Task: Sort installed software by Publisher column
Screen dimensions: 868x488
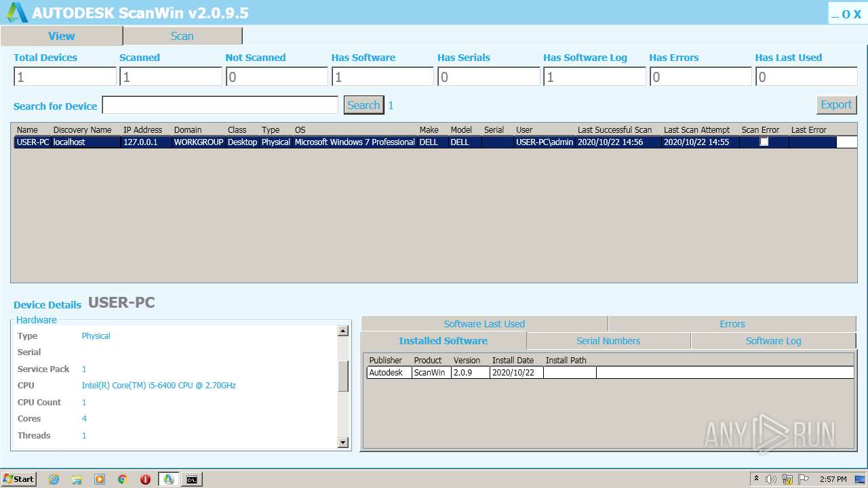Action: [386, 360]
